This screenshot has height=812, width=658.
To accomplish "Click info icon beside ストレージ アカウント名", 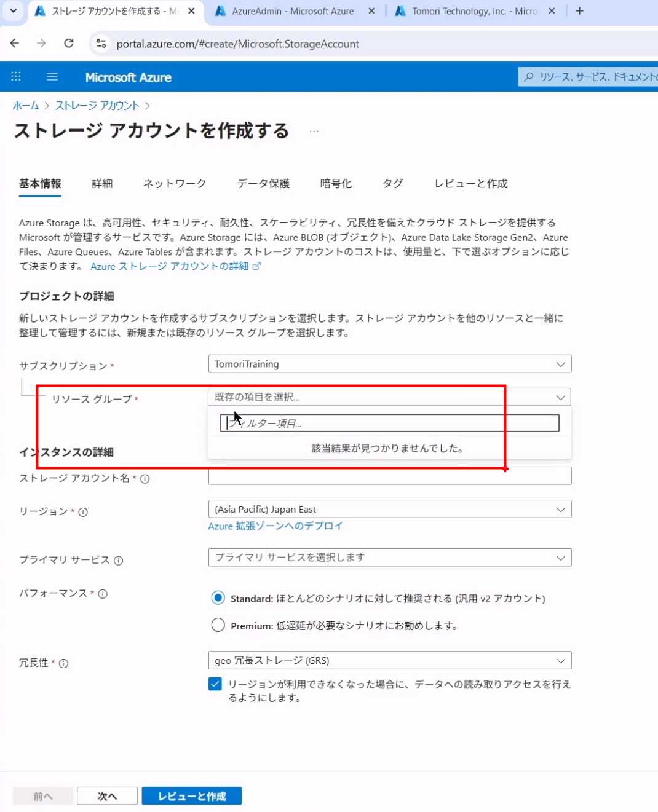I will point(145,479).
